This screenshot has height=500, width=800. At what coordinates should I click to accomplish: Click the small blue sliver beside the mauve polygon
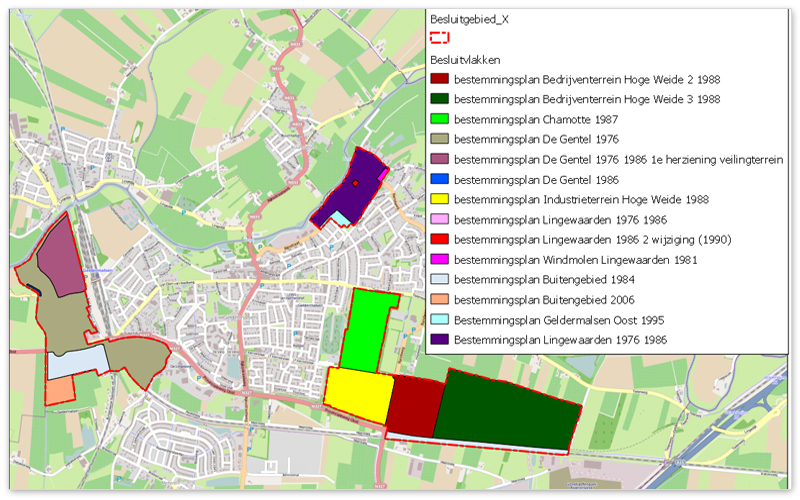click(x=35, y=290)
